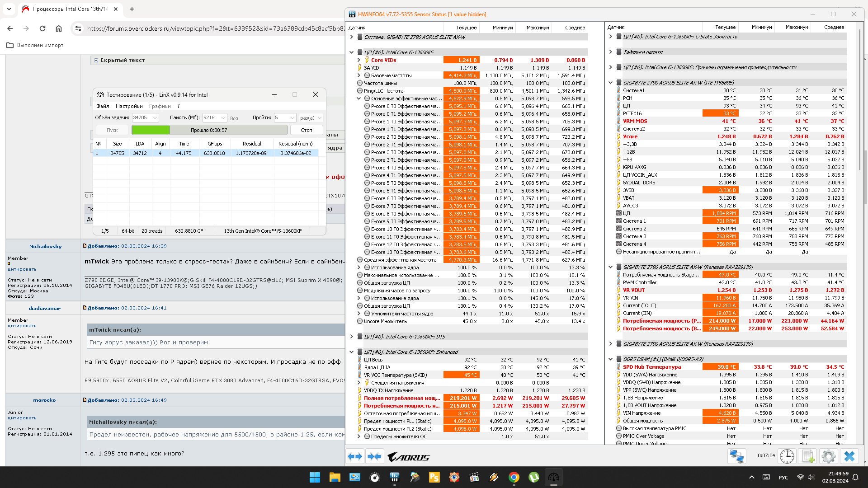The image size is (868, 488).
Task: Click HWiNFO expand columns arrows icon
Action: [355, 457]
